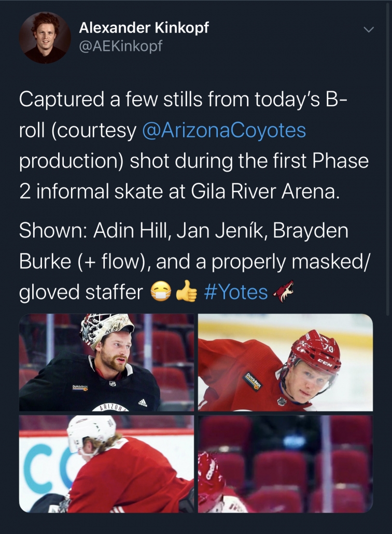The height and width of the screenshot is (534, 392).
Task: Click the vertical scrollbar at right edge
Action: (388, 160)
